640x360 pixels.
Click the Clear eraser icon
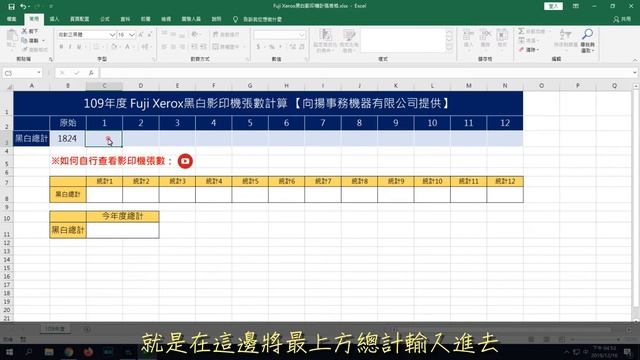coord(521,49)
